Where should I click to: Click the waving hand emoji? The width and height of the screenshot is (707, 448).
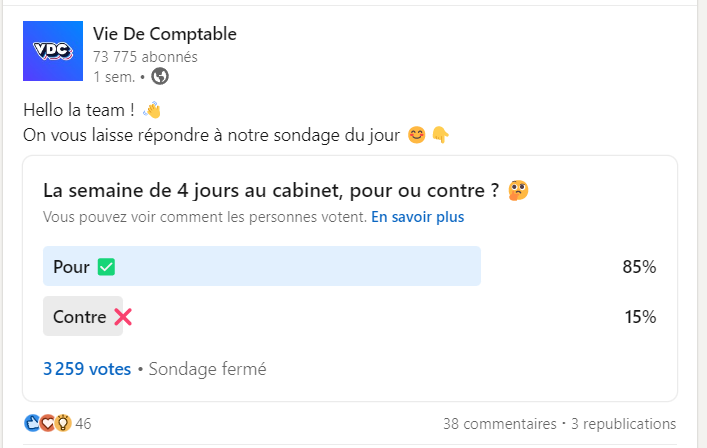click(152, 110)
